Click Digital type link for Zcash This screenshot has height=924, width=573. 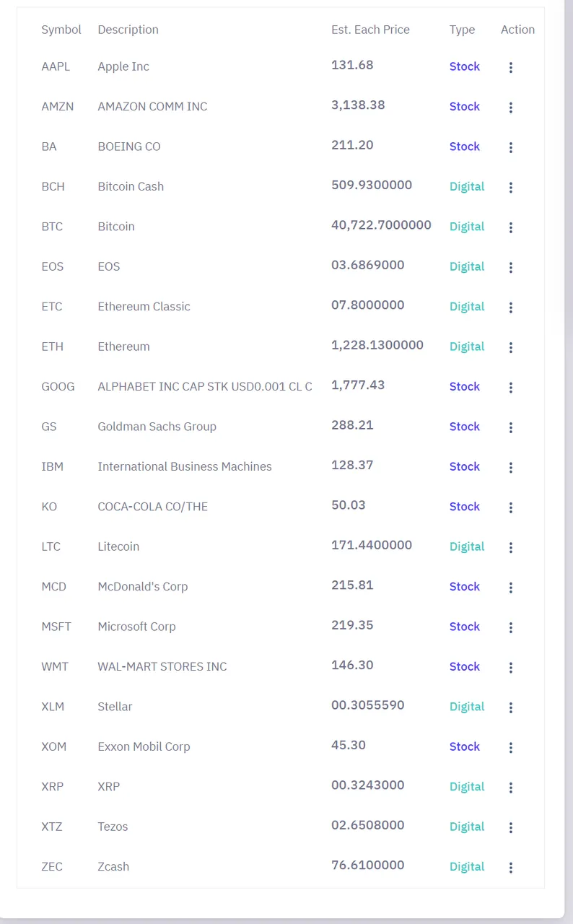[x=467, y=867]
